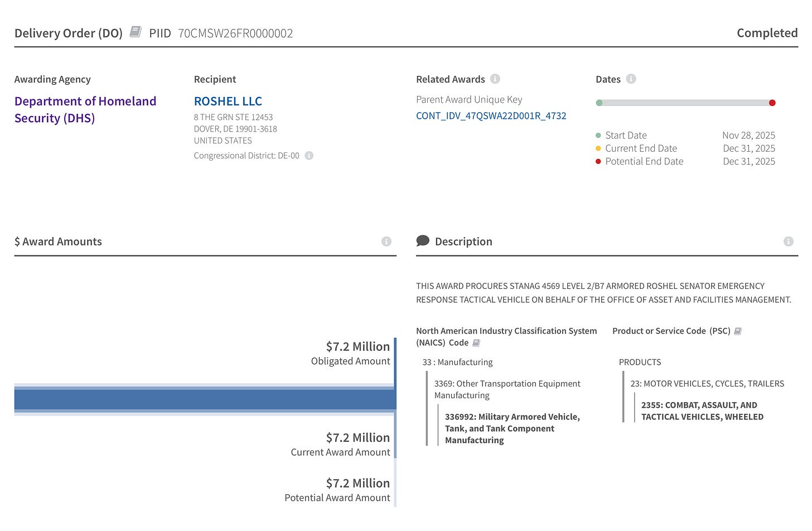Click the $7.2 Million Potential Award Amount value
The height and width of the screenshot is (531, 812).
click(x=358, y=483)
